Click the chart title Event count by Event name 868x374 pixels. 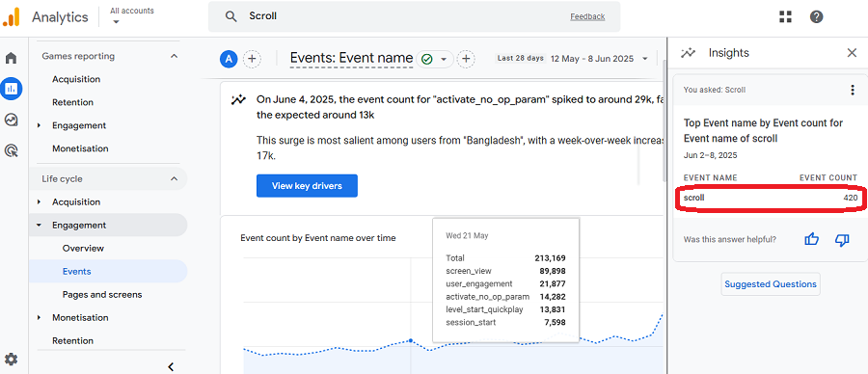click(x=317, y=238)
